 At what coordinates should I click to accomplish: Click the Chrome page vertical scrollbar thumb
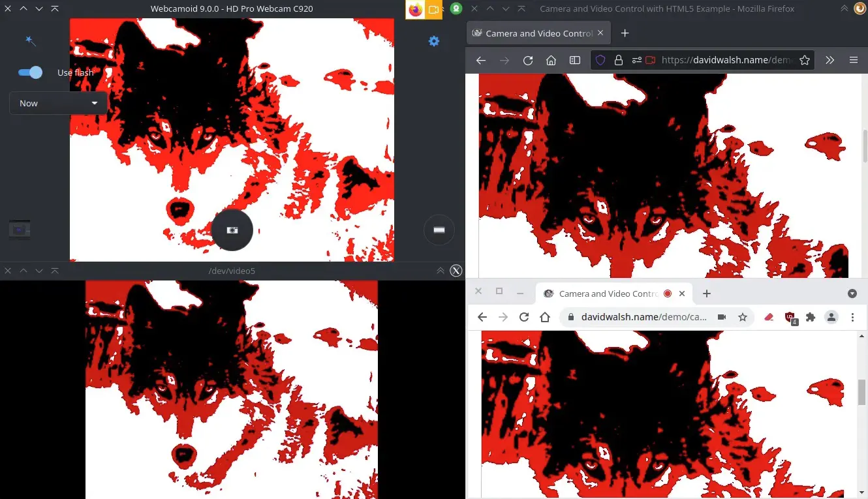tap(862, 392)
